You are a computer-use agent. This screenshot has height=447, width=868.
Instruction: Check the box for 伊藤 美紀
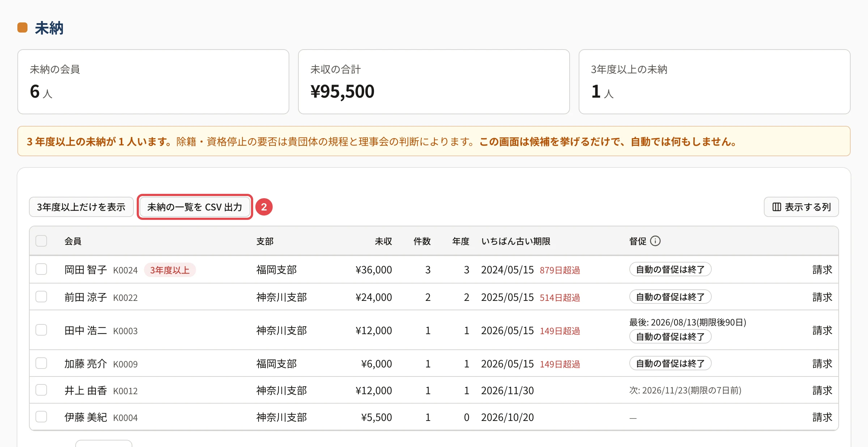pos(41,417)
